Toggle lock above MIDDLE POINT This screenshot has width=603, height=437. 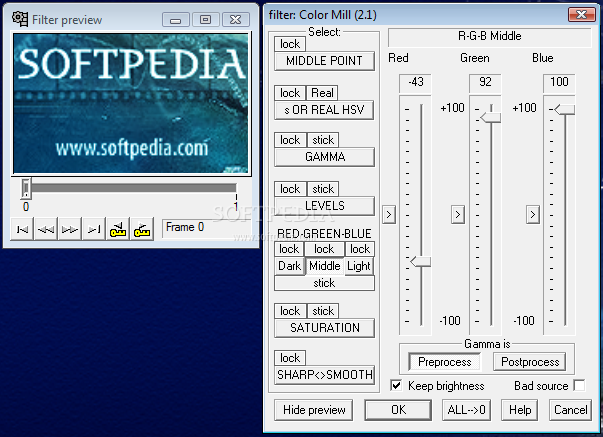[290, 44]
